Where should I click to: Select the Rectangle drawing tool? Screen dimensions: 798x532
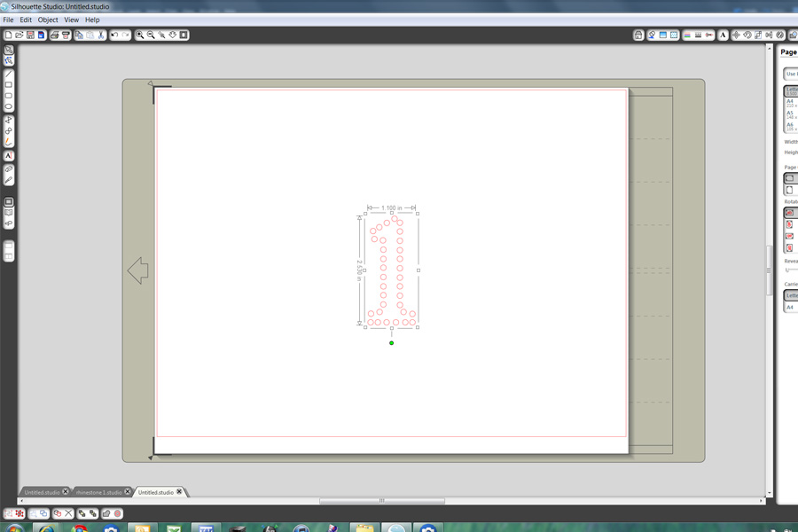click(x=9, y=85)
